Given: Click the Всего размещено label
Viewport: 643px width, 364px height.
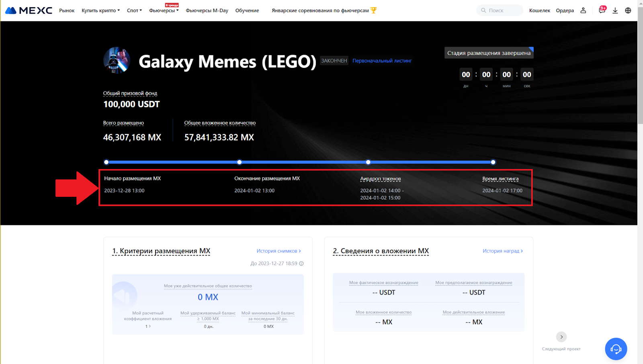Looking at the screenshot, I should [x=123, y=123].
